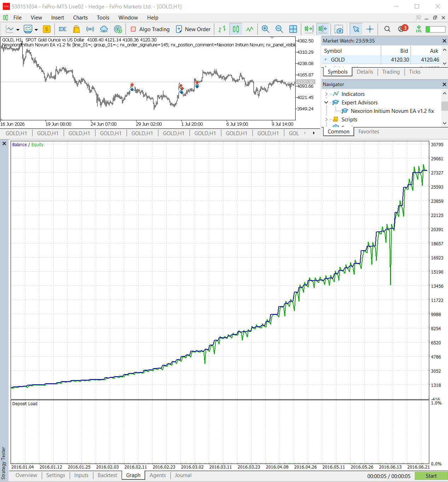Screen dimensions: 448x482
Task: Open the VPS cloud icon
Action: 104,29
